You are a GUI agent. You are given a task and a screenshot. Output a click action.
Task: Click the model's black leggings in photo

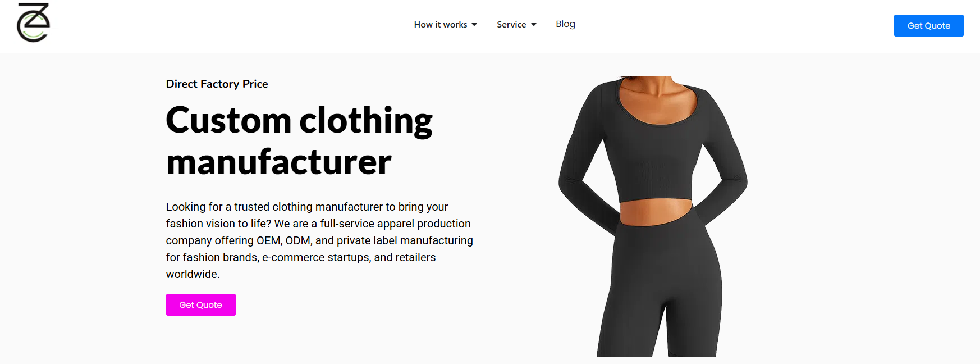660,286
